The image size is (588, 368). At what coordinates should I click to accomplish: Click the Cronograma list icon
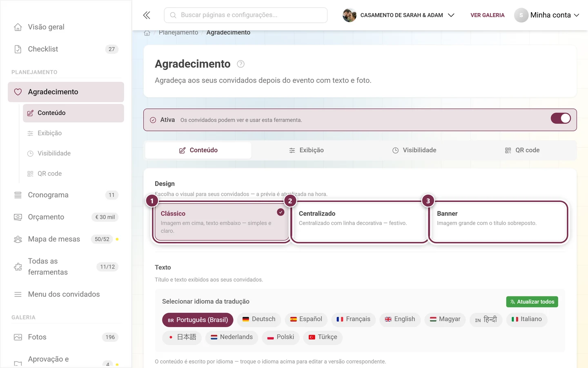click(18, 195)
